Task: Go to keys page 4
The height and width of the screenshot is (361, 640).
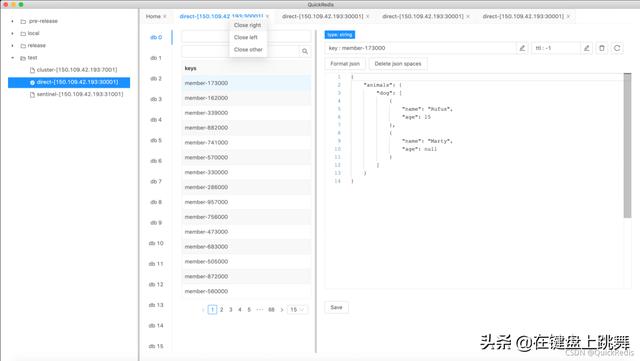Action: coord(240,310)
